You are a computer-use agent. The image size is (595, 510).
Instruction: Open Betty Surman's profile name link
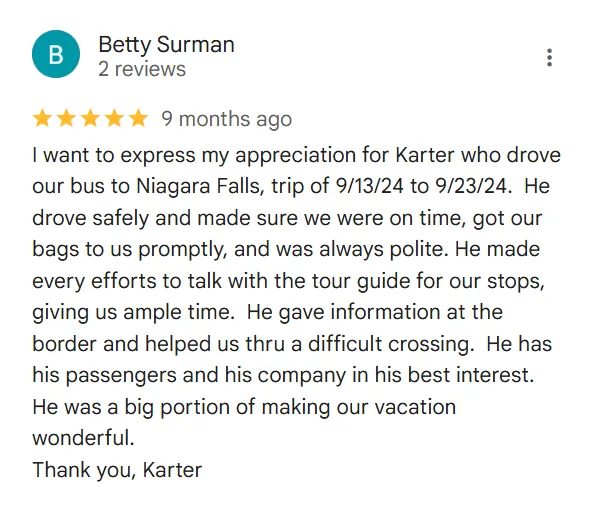[x=167, y=45]
